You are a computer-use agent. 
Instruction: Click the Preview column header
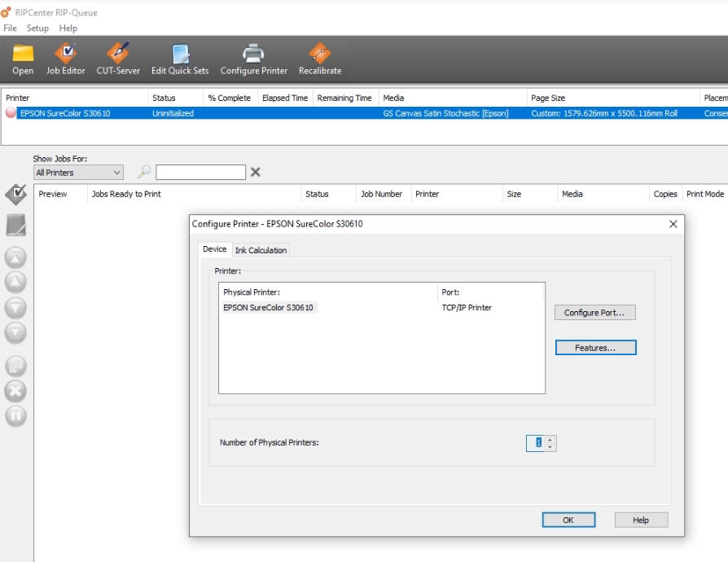point(60,194)
